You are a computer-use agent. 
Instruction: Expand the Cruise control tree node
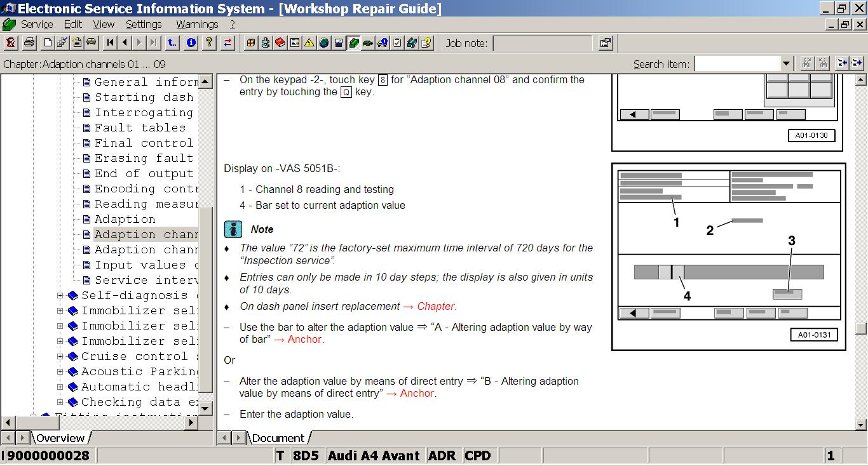tap(60, 356)
